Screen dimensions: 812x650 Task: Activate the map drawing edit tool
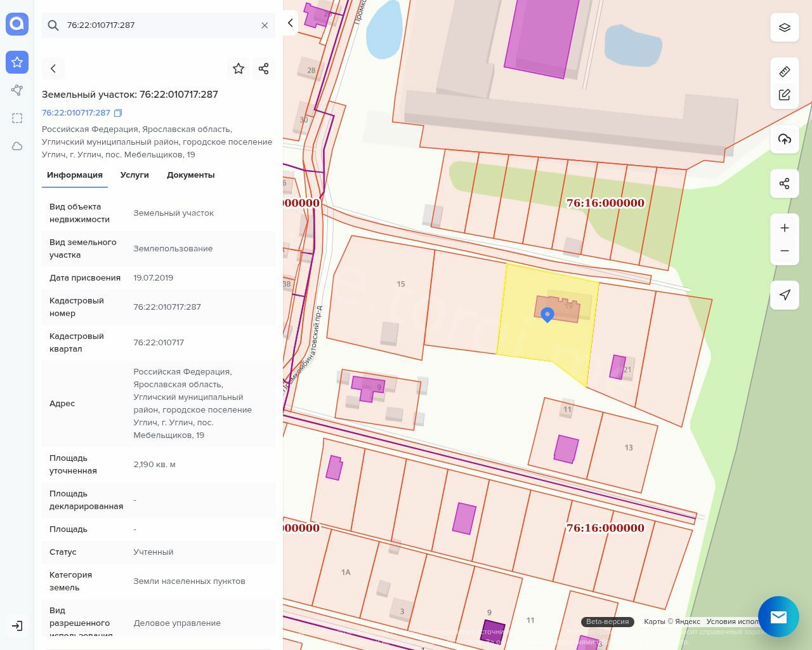(784, 95)
